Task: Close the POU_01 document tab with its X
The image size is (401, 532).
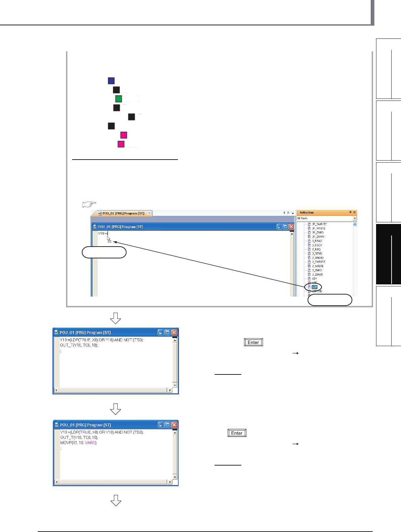Action: [x=149, y=213]
